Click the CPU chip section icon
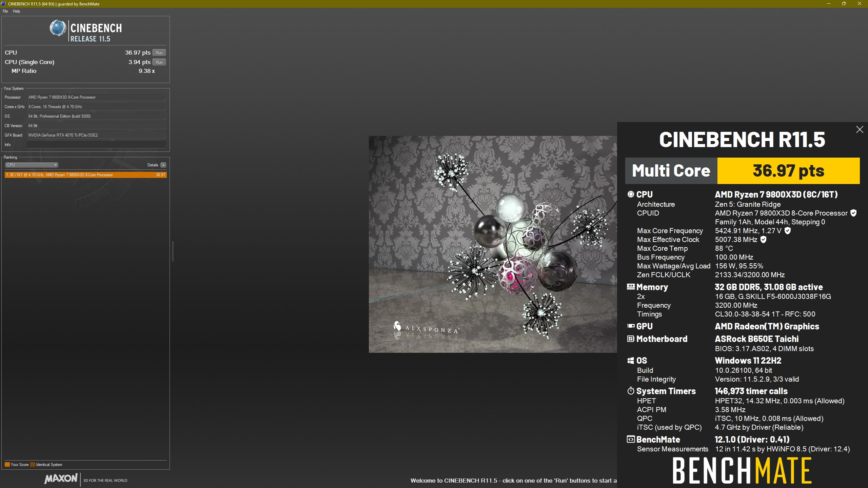This screenshot has height=488, width=868. click(631, 194)
